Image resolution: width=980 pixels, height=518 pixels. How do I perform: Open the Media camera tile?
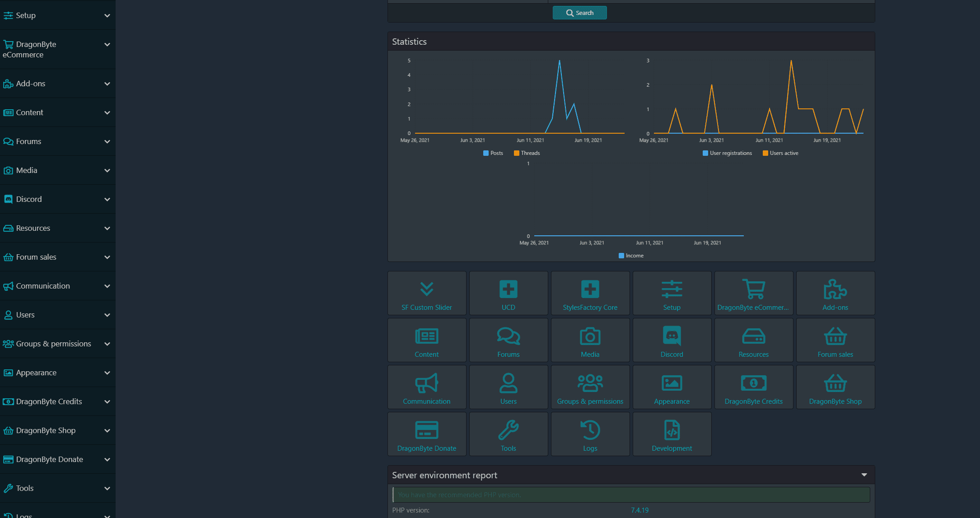pyautogui.click(x=590, y=340)
